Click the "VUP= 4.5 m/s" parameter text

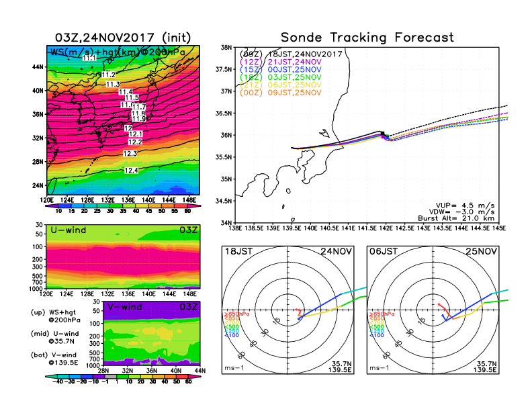pyautogui.click(x=465, y=205)
